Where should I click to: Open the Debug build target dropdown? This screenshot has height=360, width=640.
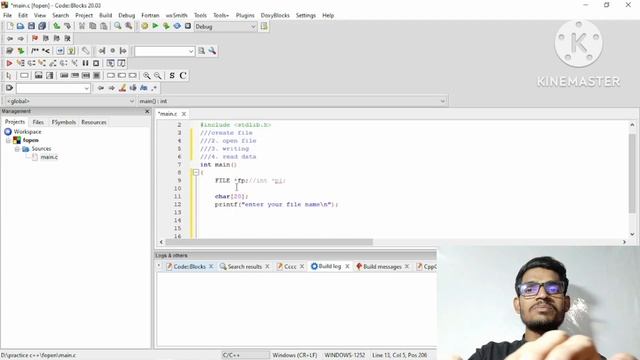click(253, 27)
